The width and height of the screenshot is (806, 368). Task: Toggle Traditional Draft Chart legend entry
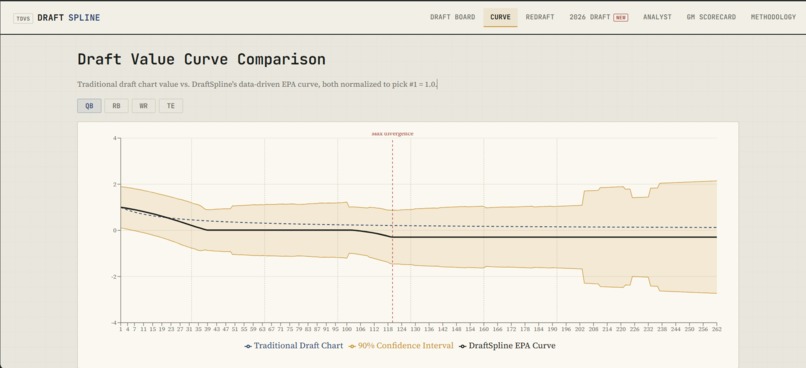(x=294, y=346)
